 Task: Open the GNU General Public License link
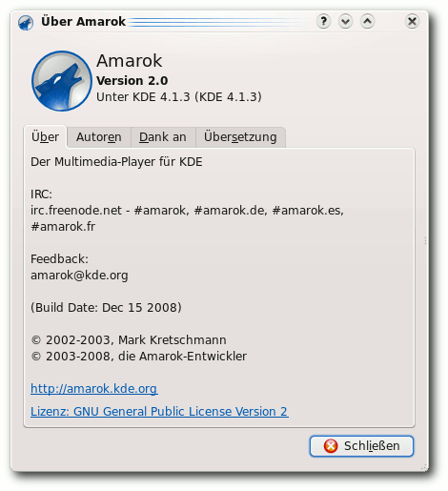[159, 411]
